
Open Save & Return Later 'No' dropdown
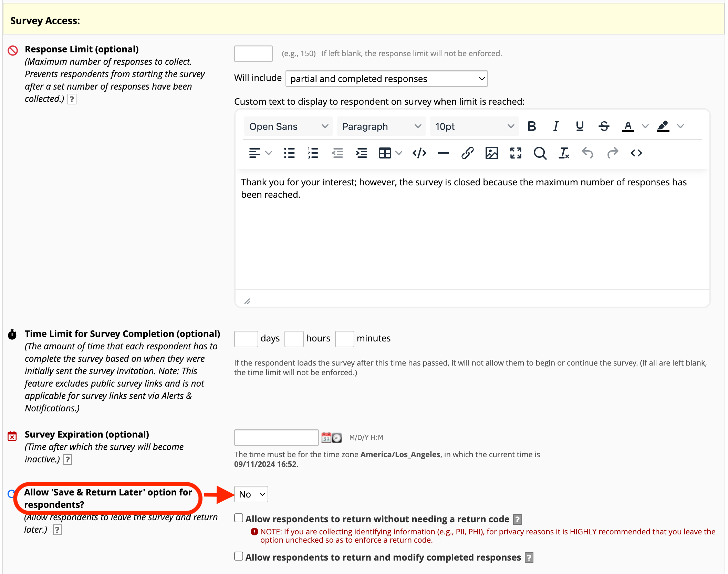(x=251, y=494)
